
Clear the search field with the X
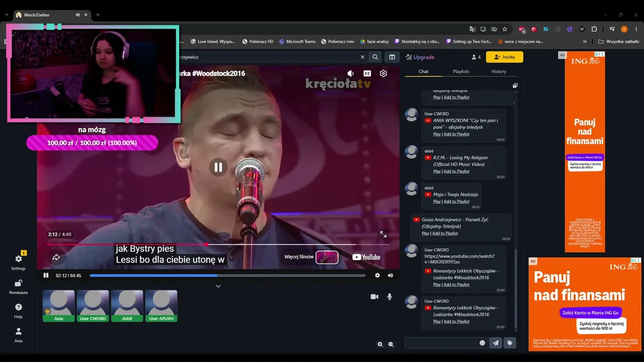coord(362,57)
